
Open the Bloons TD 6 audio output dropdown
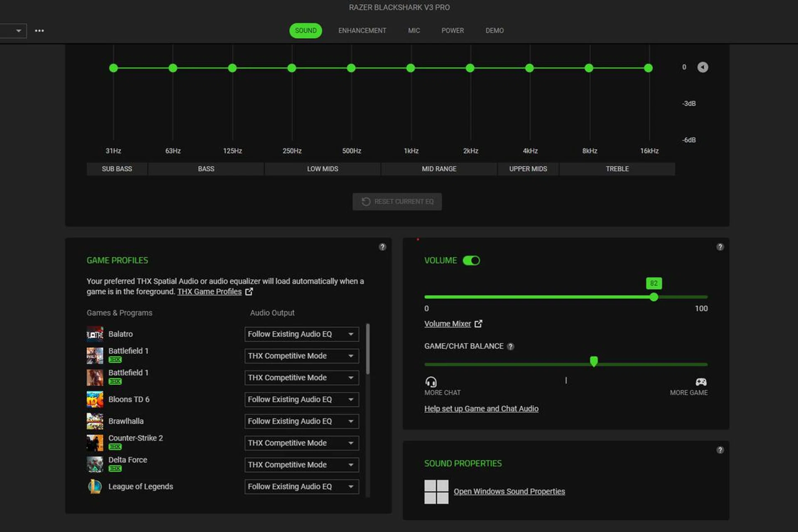(x=301, y=399)
